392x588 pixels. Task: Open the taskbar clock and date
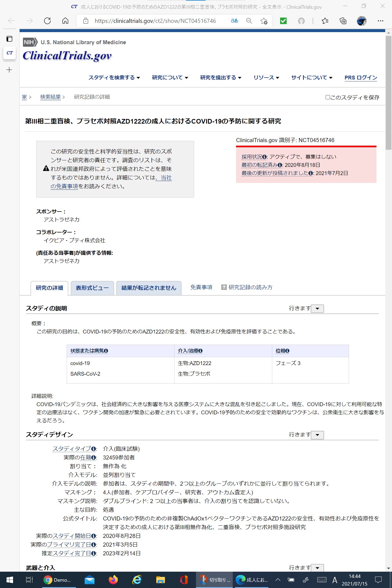355,580
